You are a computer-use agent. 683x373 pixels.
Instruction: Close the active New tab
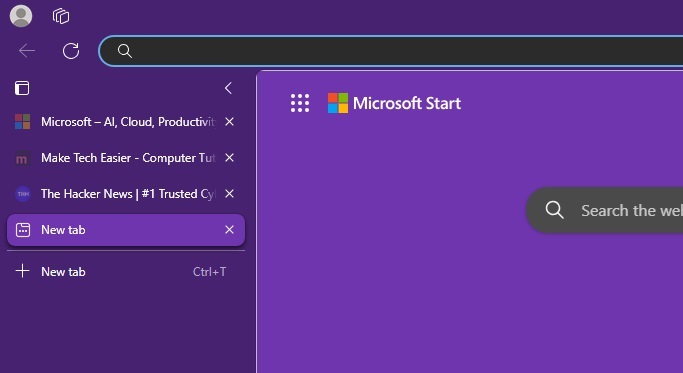pos(229,230)
